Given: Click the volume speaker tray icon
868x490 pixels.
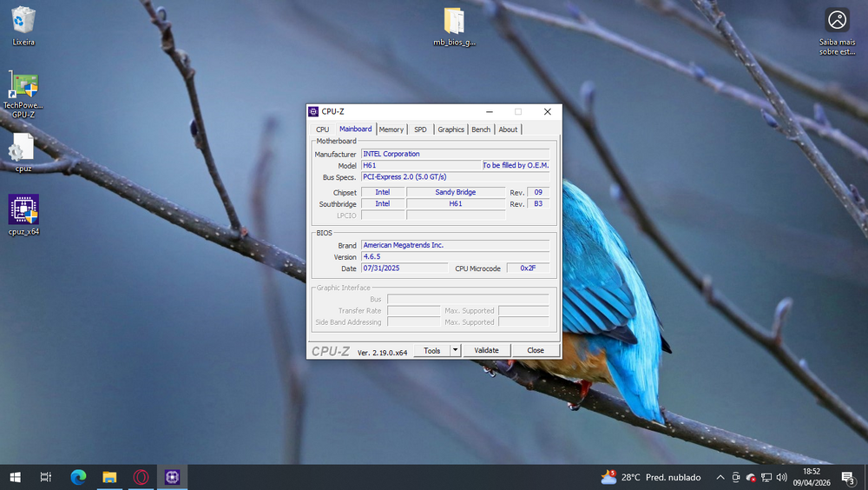Looking at the screenshot, I should pos(782,477).
